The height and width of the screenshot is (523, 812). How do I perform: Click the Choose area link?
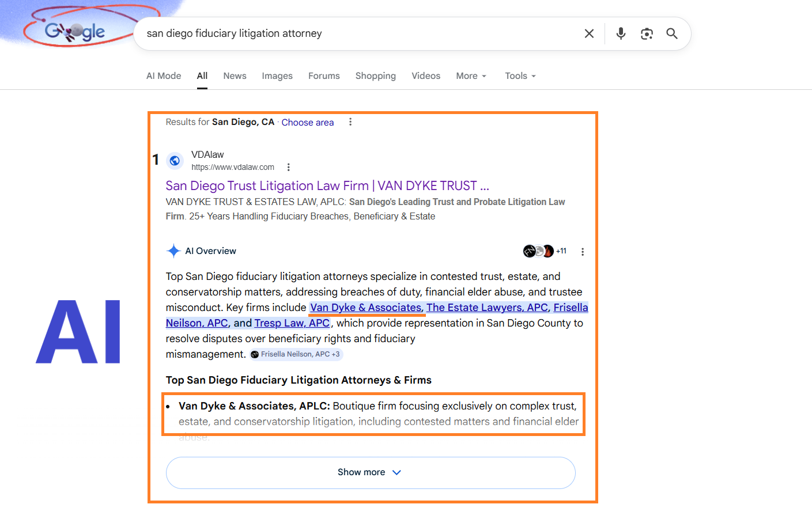coord(308,122)
